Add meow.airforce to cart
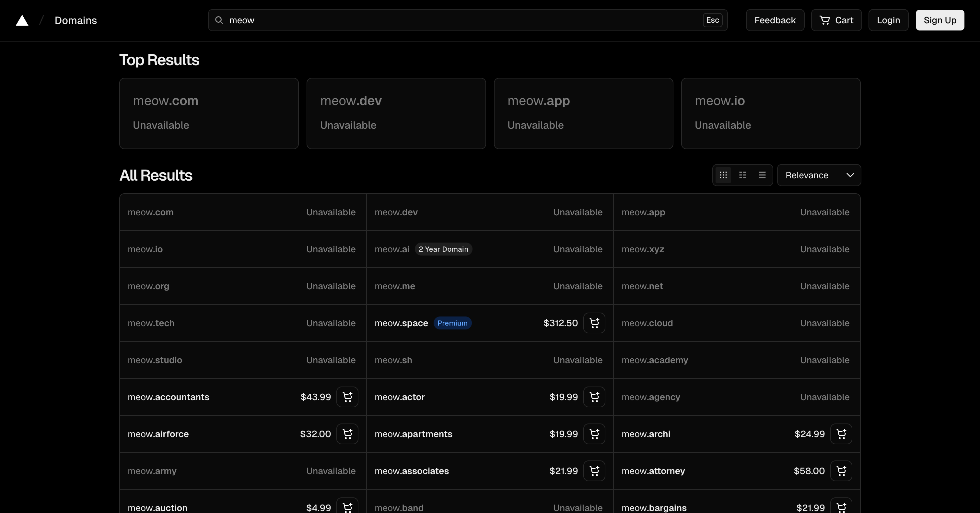The height and width of the screenshot is (513, 980). [347, 434]
